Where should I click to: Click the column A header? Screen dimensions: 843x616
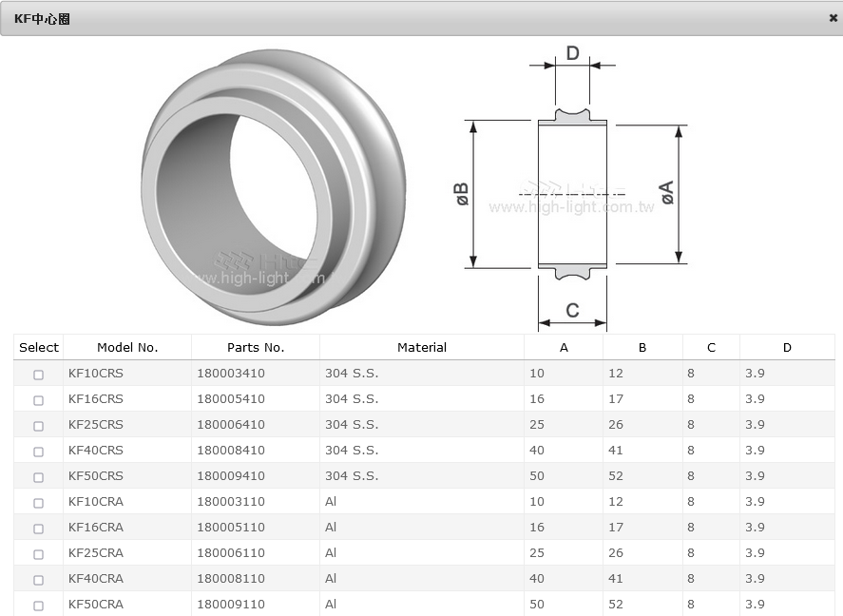[564, 348]
